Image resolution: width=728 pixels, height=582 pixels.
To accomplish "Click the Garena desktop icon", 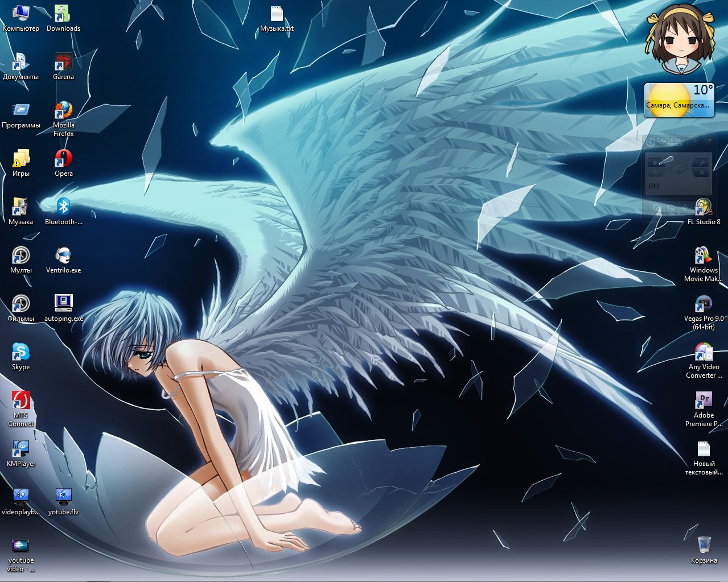I will click(x=63, y=63).
